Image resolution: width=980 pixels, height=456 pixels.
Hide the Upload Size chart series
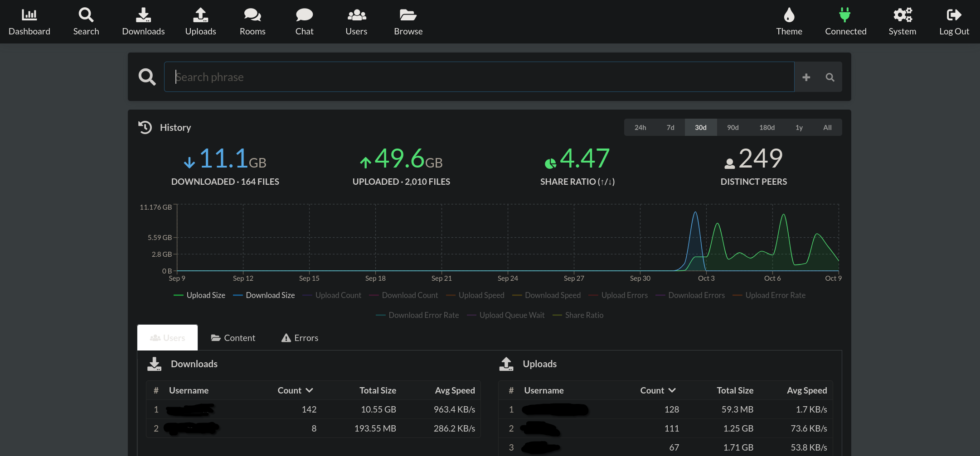tap(199, 295)
